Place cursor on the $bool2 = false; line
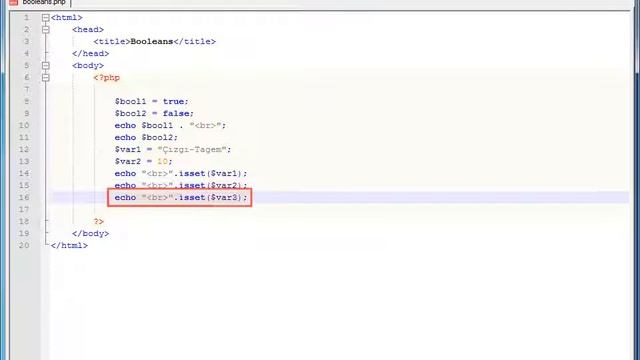 point(154,113)
